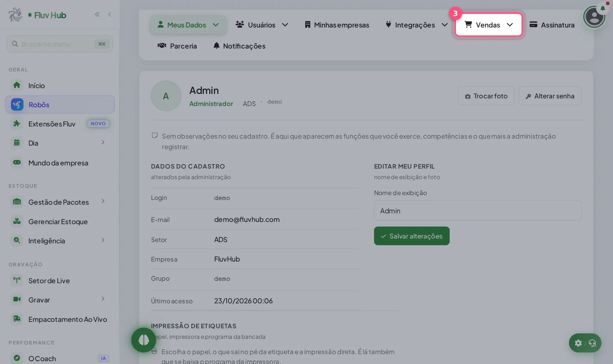The width and height of the screenshot is (613, 364).
Task: Click the Admin avatar circle with letter A
Action: pos(166,96)
